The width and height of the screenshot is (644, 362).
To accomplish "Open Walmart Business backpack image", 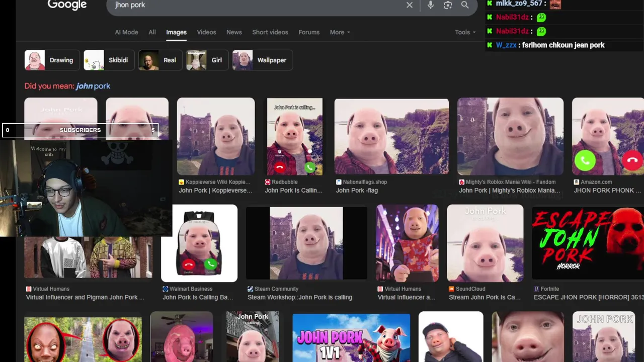I will tap(199, 243).
